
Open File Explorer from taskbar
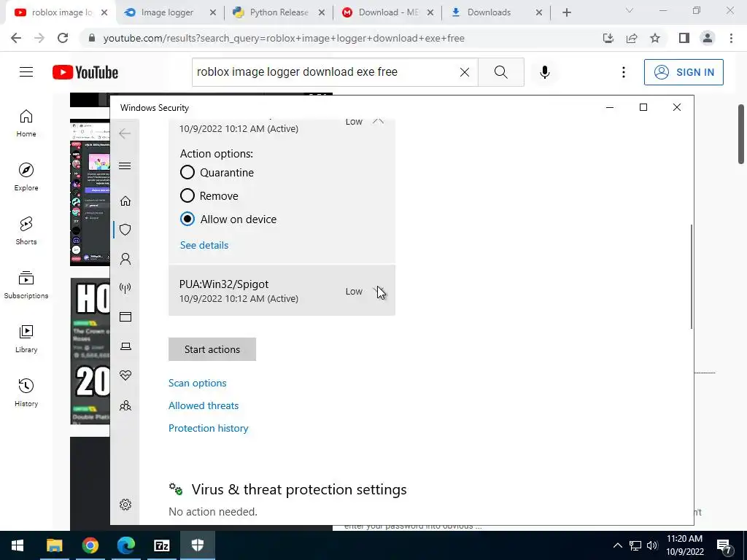pos(54,545)
